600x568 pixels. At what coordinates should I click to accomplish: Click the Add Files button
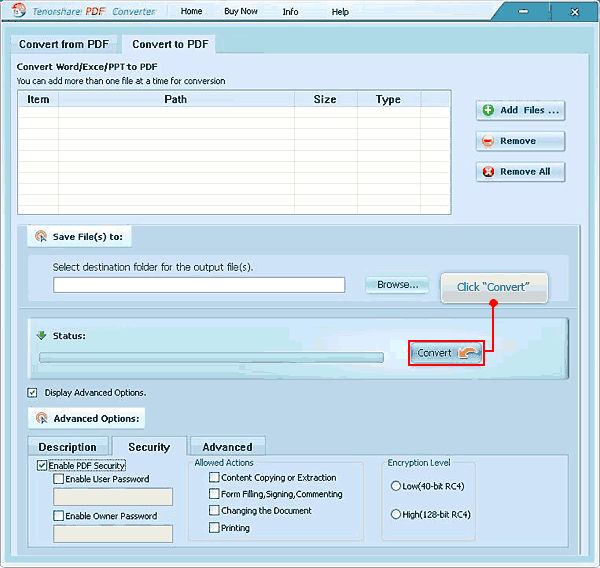(x=520, y=111)
